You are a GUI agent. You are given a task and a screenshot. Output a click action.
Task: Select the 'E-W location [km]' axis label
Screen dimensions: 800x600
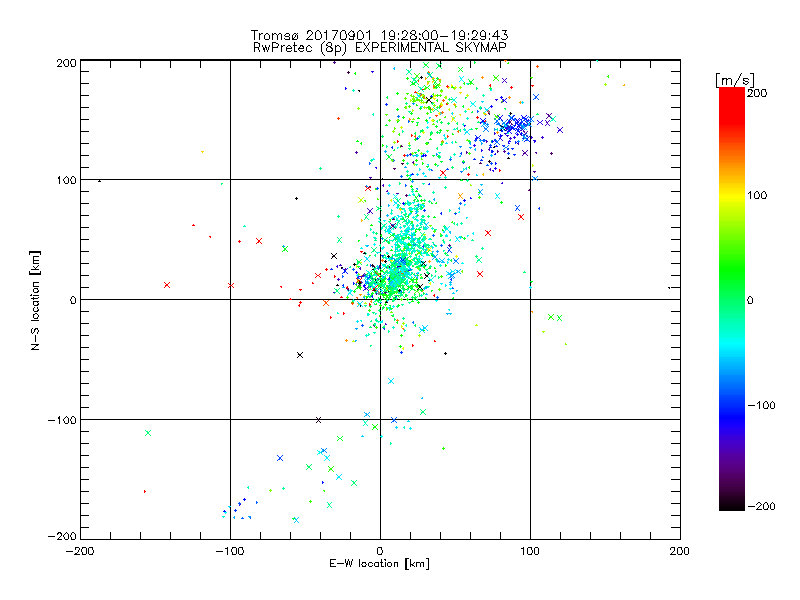(x=379, y=564)
